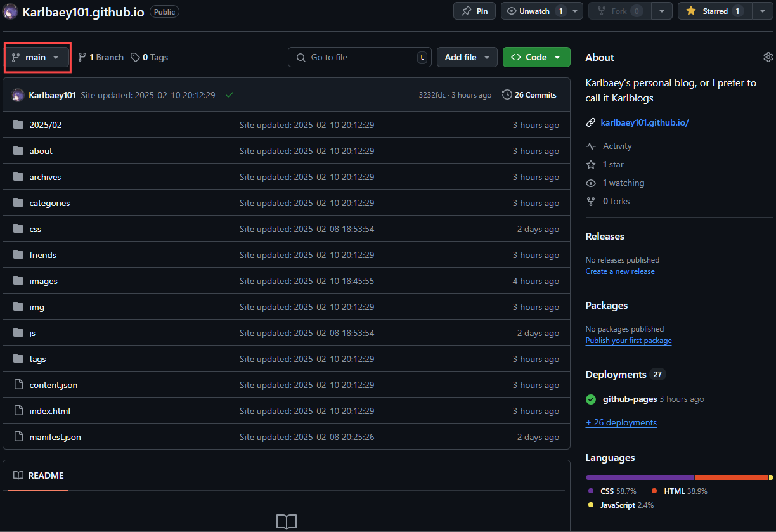The height and width of the screenshot is (532, 776).
Task: Click the index.html file icon
Action: [18, 411]
